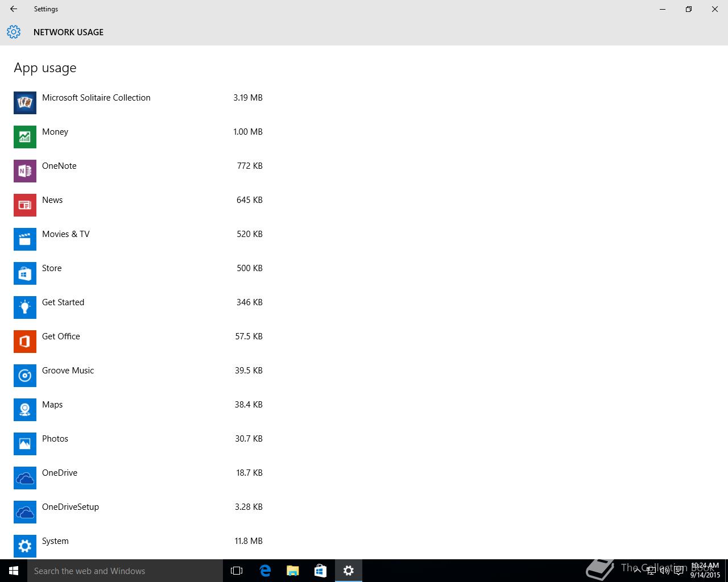This screenshot has height=582, width=728.
Task: Click the 346 KB usage value
Action: tap(250, 302)
